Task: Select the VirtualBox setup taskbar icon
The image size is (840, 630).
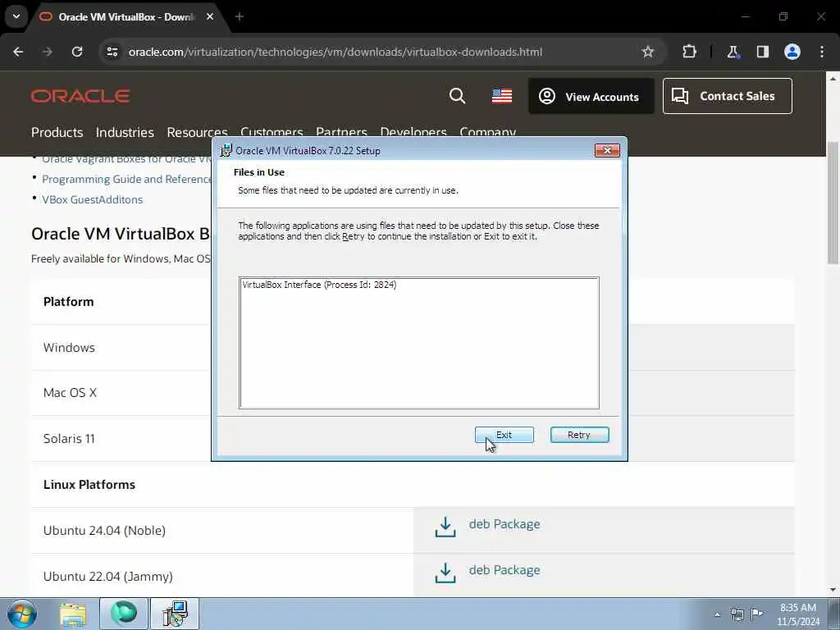Action: [175, 614]
